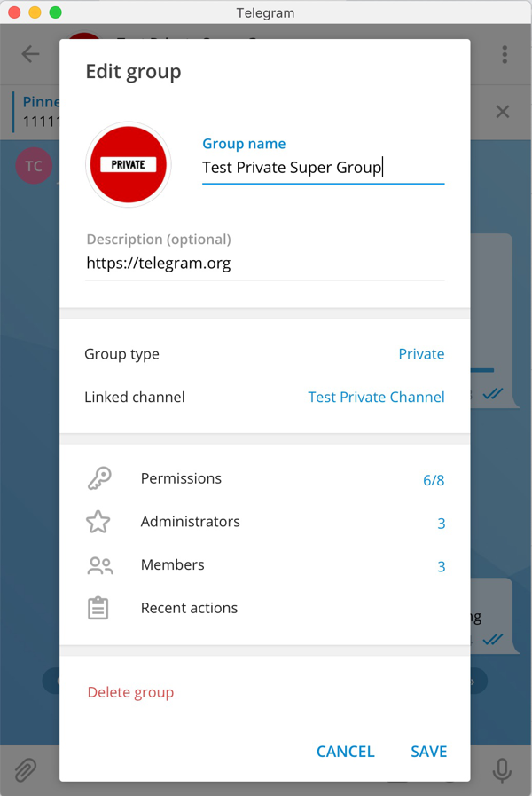The image size is (532, 796).
Task: Click the paperclip attach icon
Action: 26,770
